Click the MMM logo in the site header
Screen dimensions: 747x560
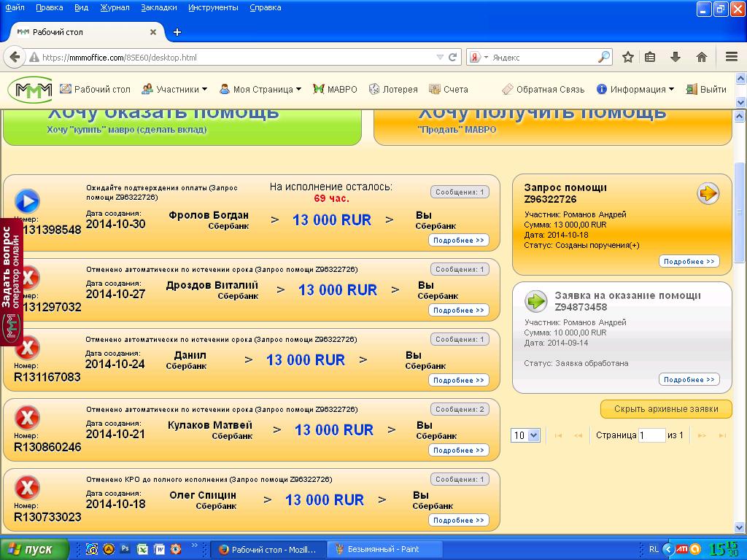pyautogui.click(x=30, y=90)
